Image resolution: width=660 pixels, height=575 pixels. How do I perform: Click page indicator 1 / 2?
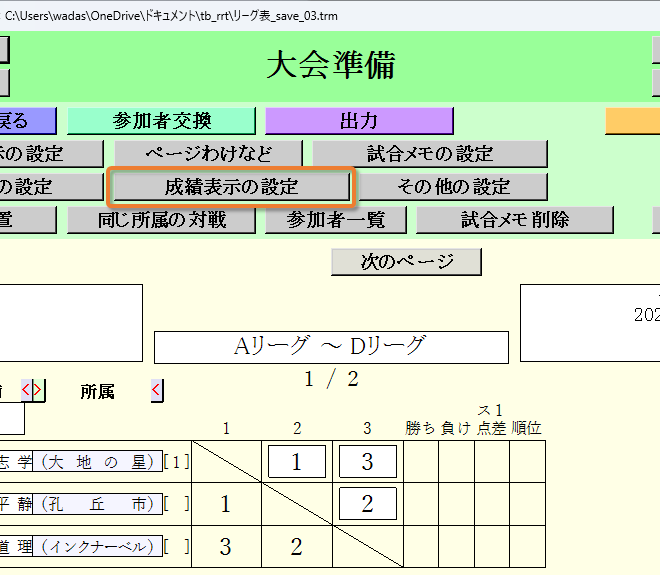click(331, 379)
